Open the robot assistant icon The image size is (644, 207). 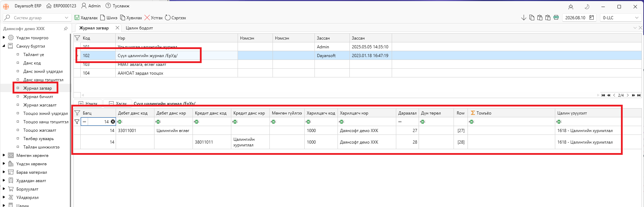coord(571,7)
